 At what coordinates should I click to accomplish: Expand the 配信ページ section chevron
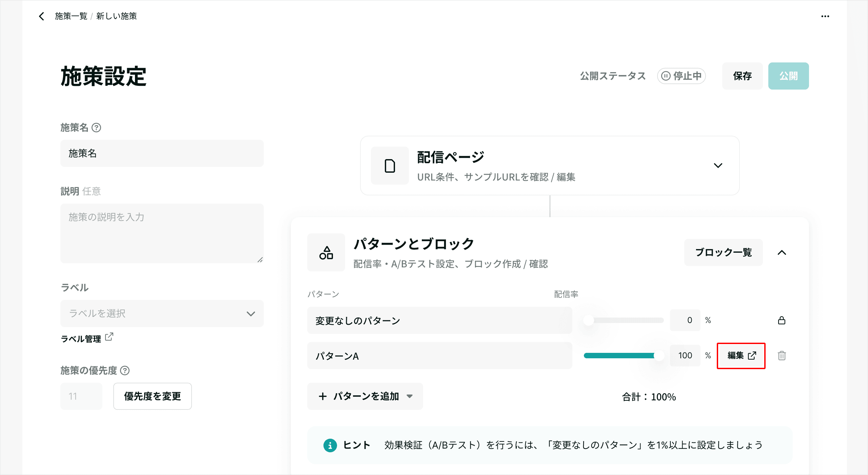[x=718, y=166]
